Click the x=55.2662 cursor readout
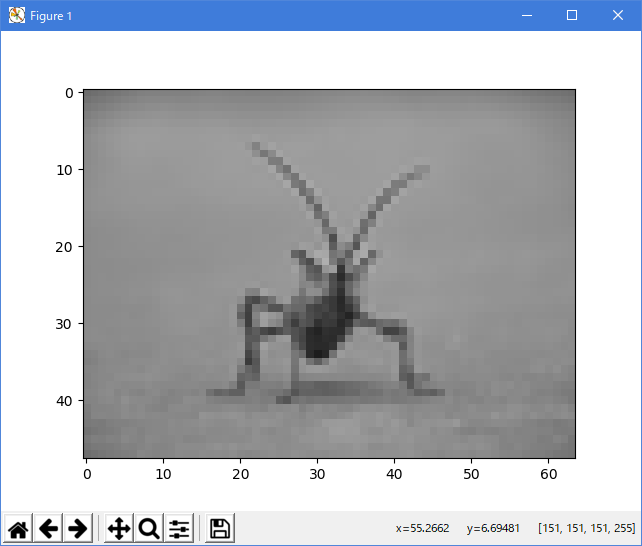This screenshot has width=642, height=546. coord(423,528)
